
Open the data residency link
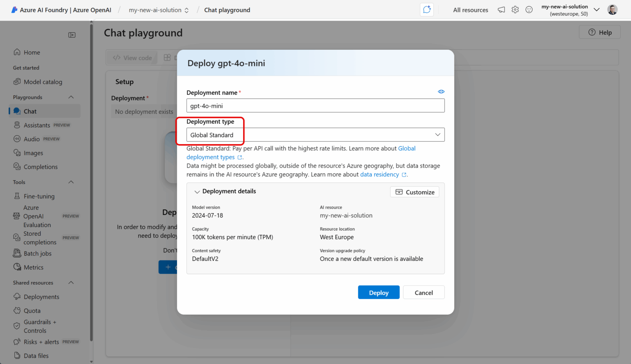[x=380, y=174]
